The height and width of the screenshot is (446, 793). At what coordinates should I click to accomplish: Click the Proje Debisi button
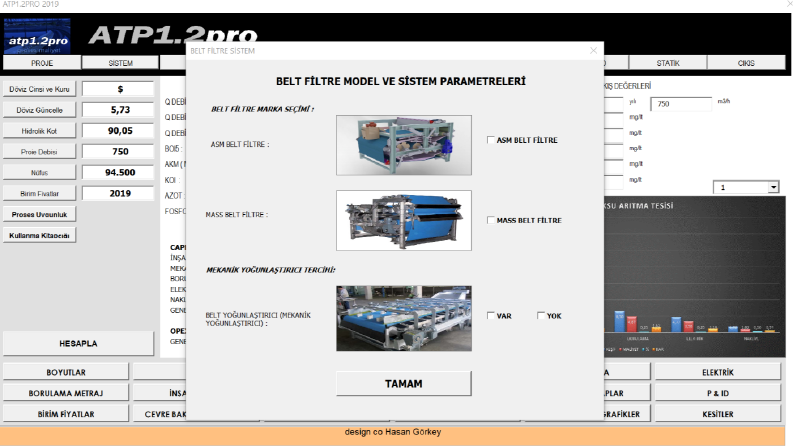pos(39,152)
